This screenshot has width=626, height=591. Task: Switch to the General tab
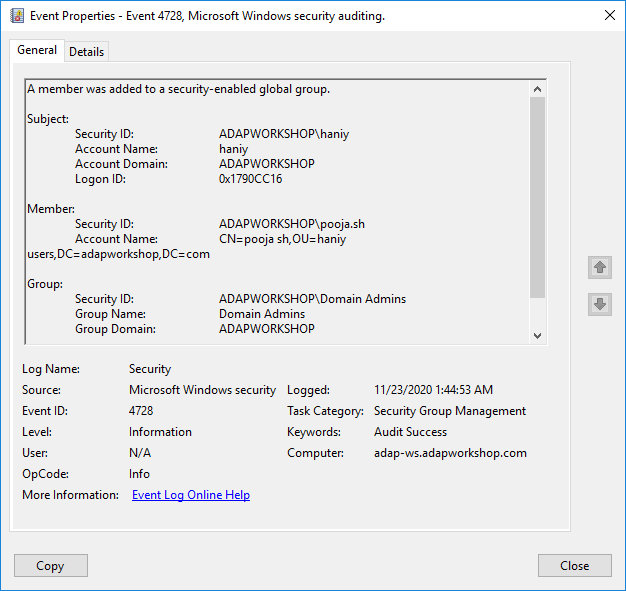(x=37, y=50)
